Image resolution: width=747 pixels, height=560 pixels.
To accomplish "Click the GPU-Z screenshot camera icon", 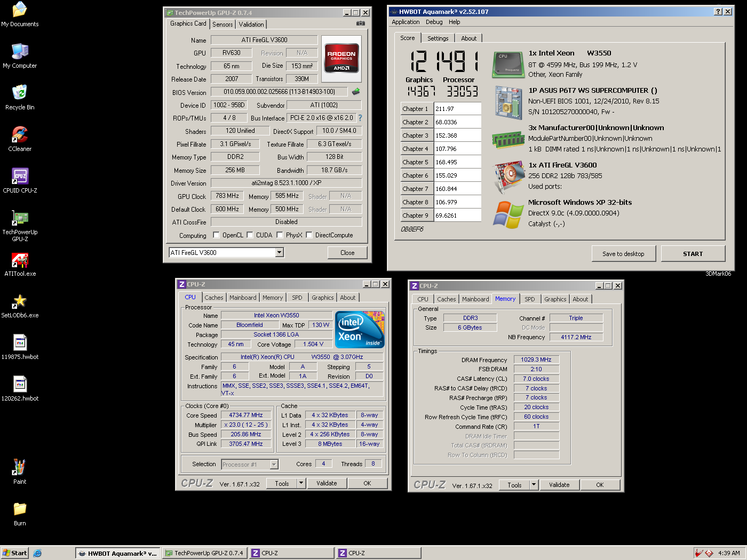I will click(x=361, y=23).
